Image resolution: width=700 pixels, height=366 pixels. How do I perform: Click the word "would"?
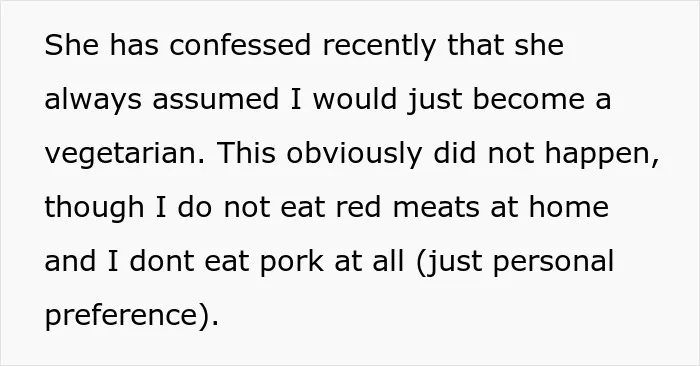(354, 99)
